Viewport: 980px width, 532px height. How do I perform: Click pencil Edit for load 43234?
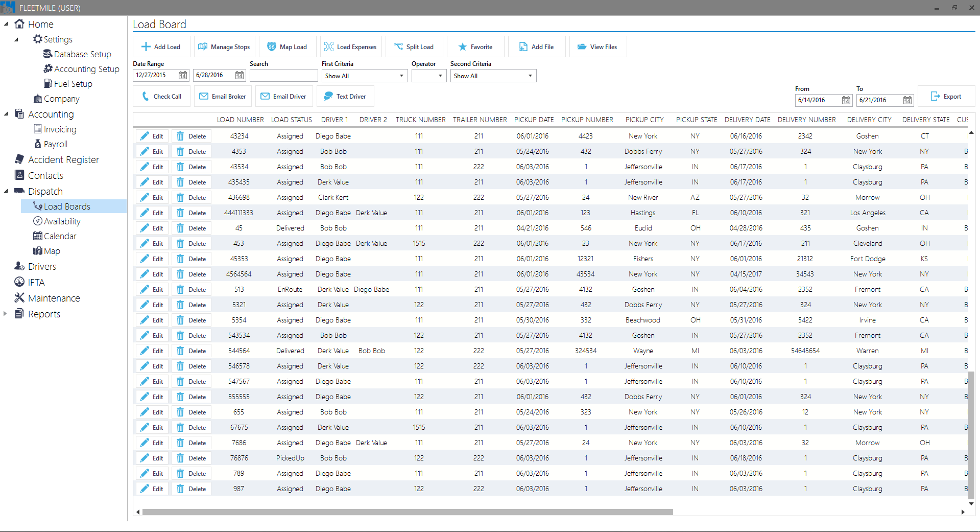pyautogui.click(x=152, y=136)
